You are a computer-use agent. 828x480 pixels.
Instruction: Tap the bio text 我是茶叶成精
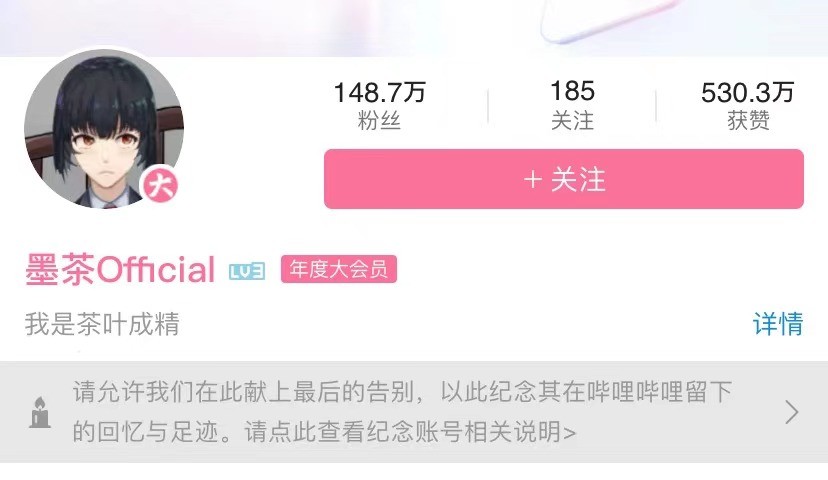tap(102, 324)
